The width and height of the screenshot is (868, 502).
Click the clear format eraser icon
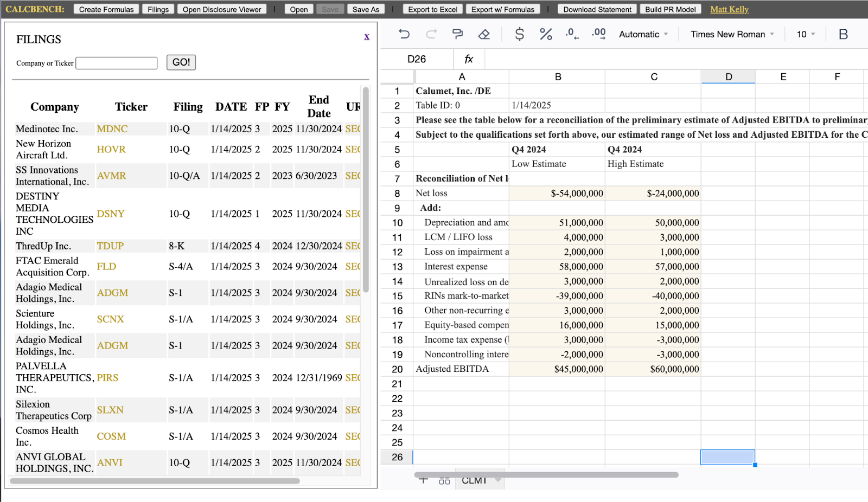(x=484, y=34)
